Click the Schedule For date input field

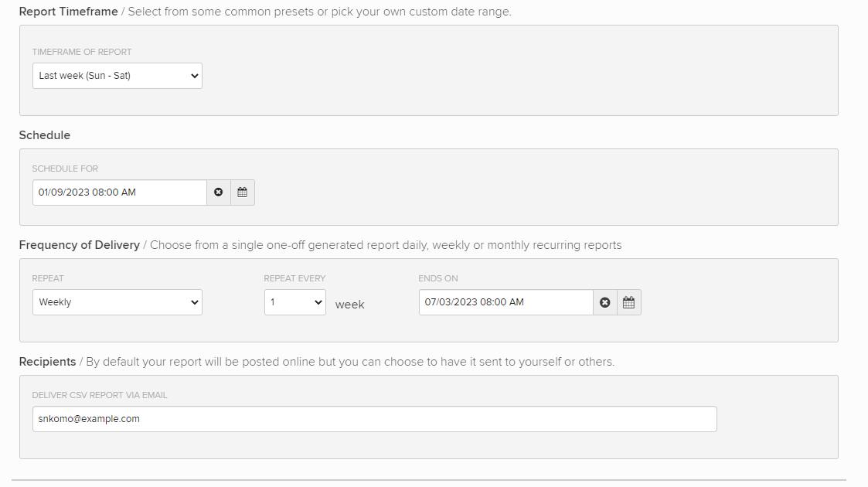point(119,192)
